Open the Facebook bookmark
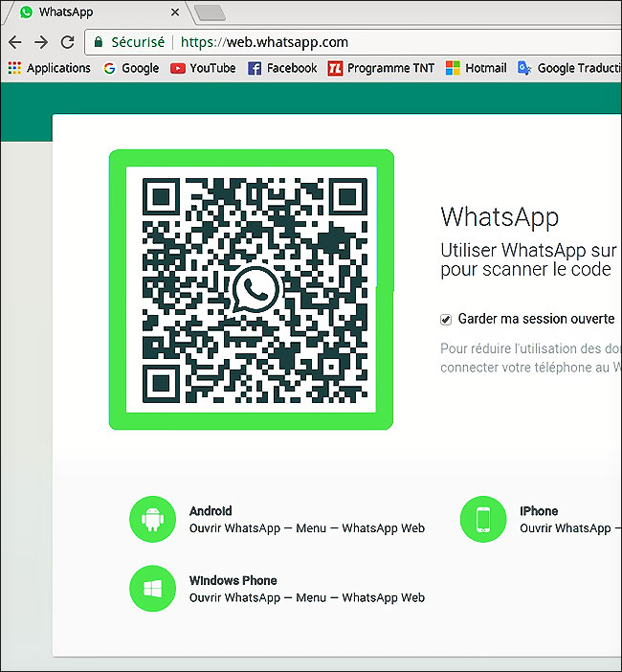The width and height of the screenshot is (622, 672). point(282,68)
